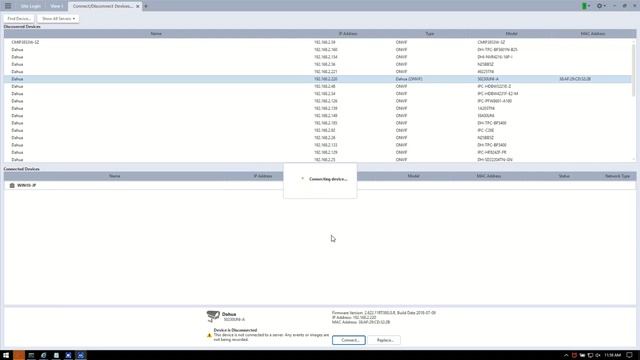The image size is (640, 360).
Task: Click the yellow warning icon for Device is Disconnected
Action: [x=209, y=335]
